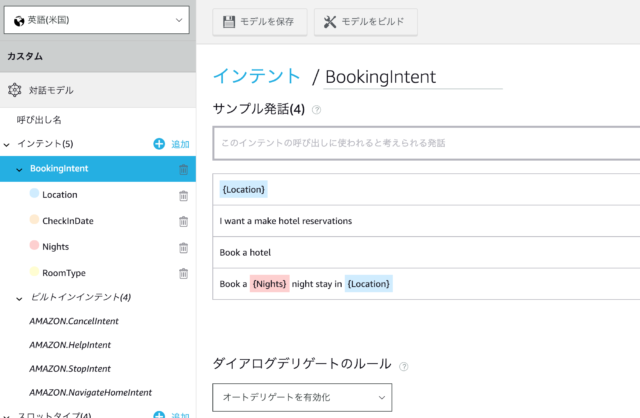
Task: Open the 英語(米国) language dropdown
Action: pyautogui.click(x=97, y=20)
